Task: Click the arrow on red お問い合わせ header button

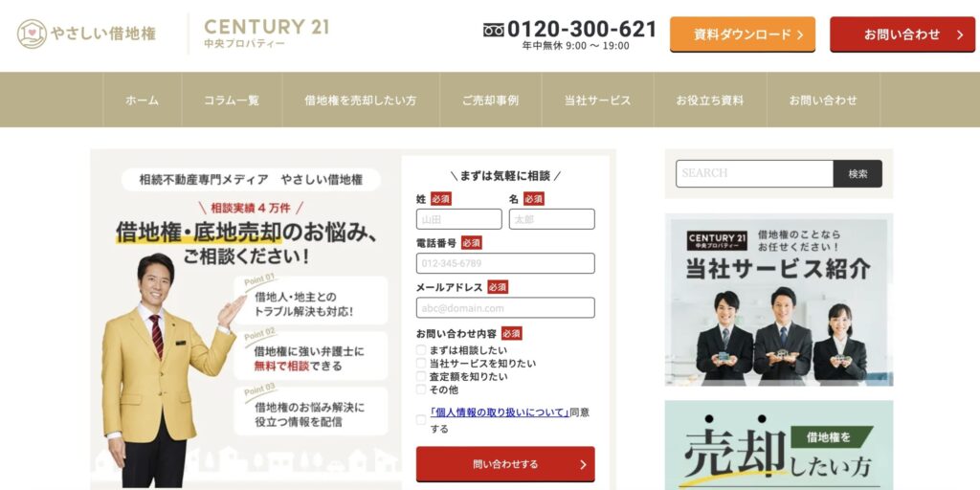Action: pyautogui.click(x=960, y=35)
